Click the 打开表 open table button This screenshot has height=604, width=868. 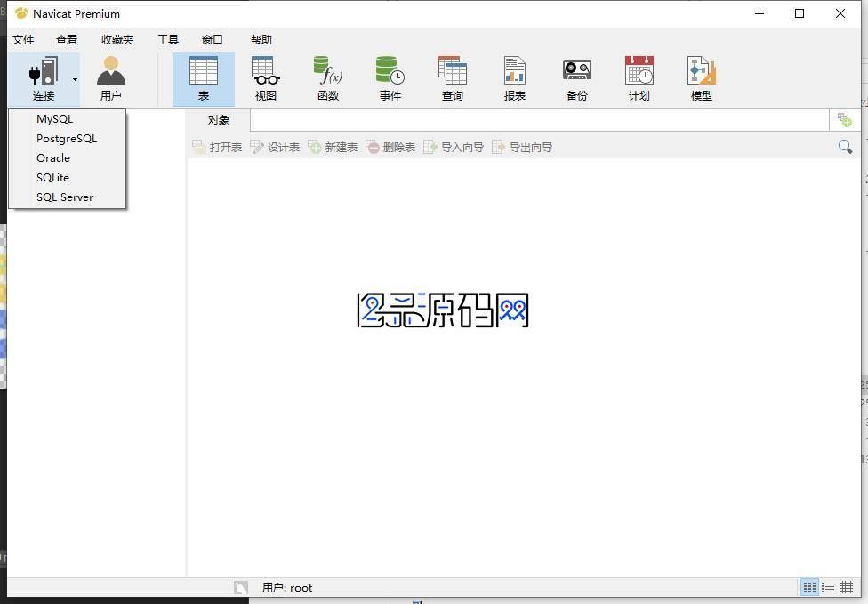coord(217,148)
